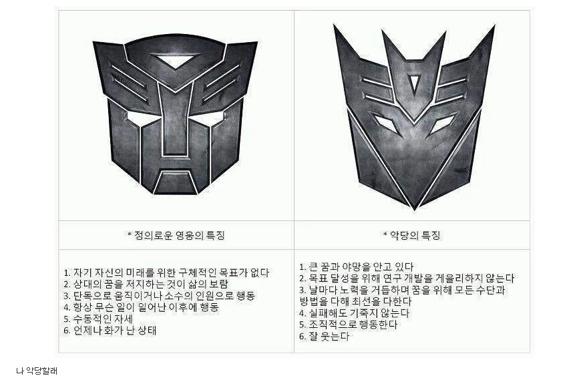Select villain line '목표 달성을 위해 연구 개발을 게을리하지 않는다'
This screenshot has width=581, height=392.
(407, 278)
